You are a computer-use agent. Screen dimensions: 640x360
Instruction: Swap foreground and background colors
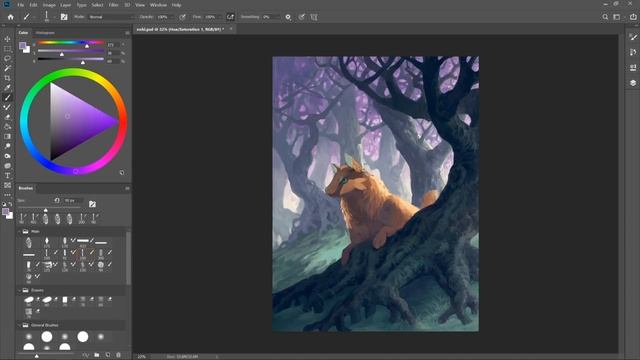point(10,204)
